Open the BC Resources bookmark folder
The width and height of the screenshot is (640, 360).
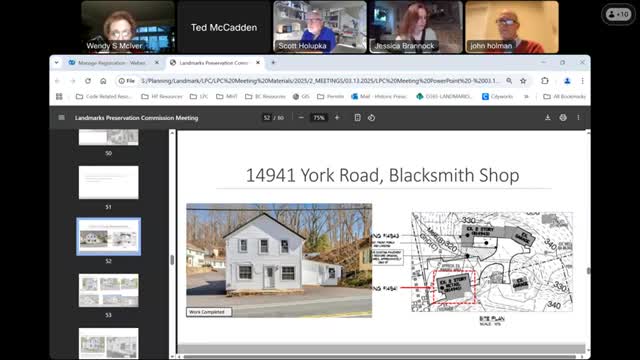(265, 96)
